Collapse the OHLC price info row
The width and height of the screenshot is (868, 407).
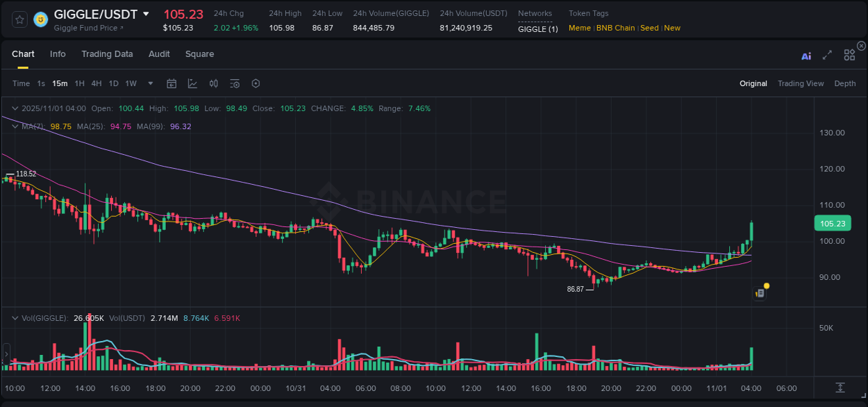15,108
